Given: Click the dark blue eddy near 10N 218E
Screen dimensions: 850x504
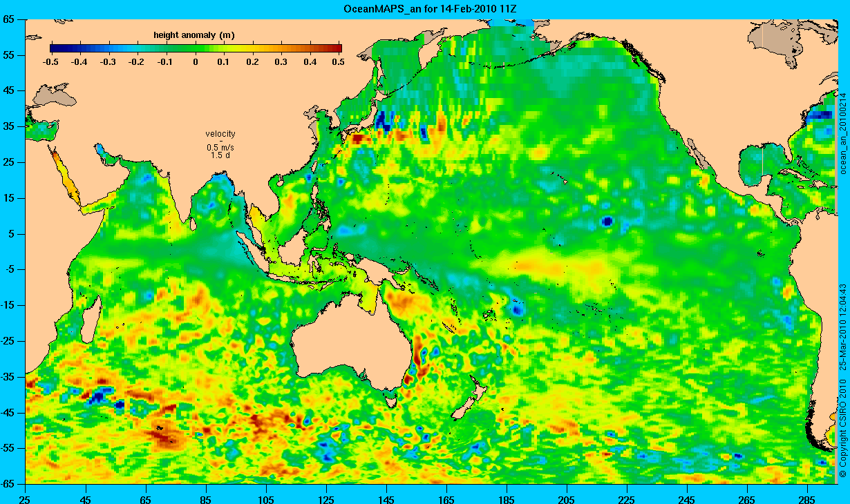Looking at the screenshot, I should [x=607, y=221].
